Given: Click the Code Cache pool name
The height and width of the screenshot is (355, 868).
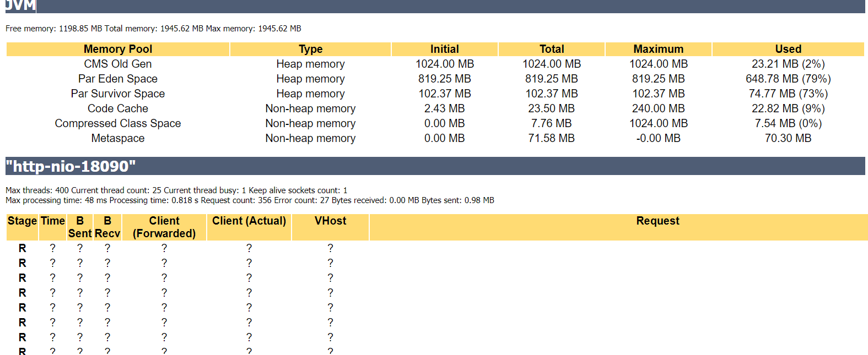Looking at the screenshot, I should 117,108.
